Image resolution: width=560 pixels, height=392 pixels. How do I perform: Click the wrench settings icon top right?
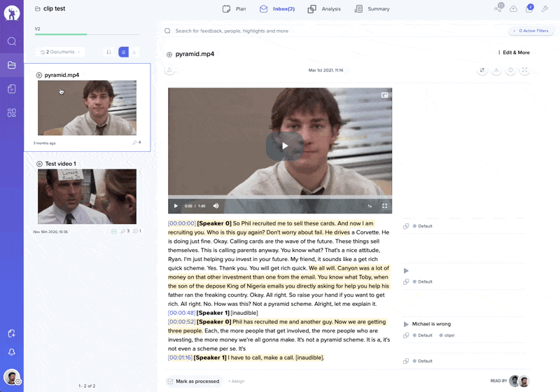[545, 9]
